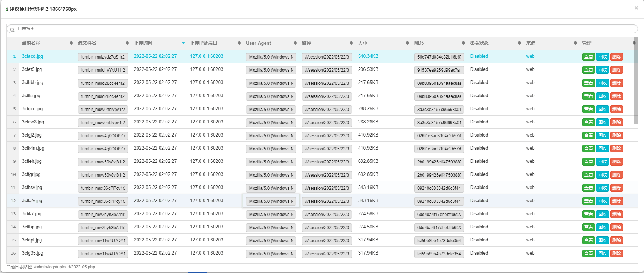
Task: Open the 3cfacd.jpg file name link
Action: (x=32, y=56)
